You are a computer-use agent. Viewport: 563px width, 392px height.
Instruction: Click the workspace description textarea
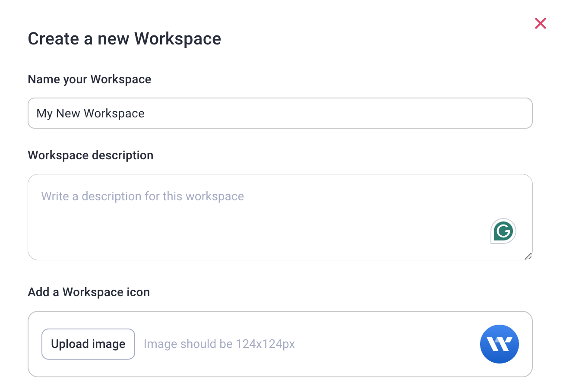(280, 216)
